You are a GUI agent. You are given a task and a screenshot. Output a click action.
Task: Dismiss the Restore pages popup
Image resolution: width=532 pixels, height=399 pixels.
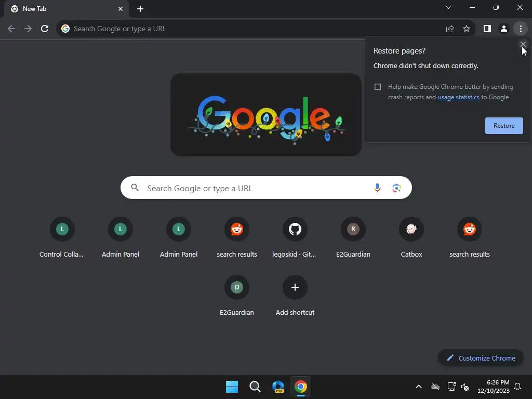(523, 44)
